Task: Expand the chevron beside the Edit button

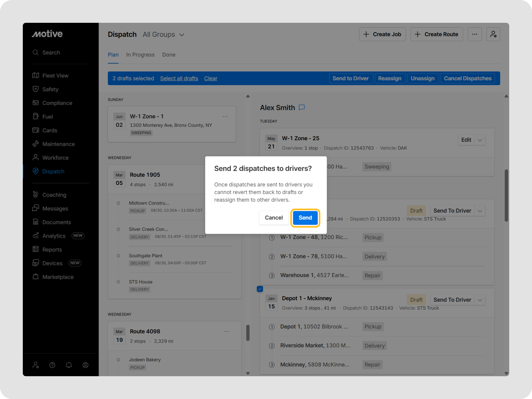Action: [x=480, y=140]
